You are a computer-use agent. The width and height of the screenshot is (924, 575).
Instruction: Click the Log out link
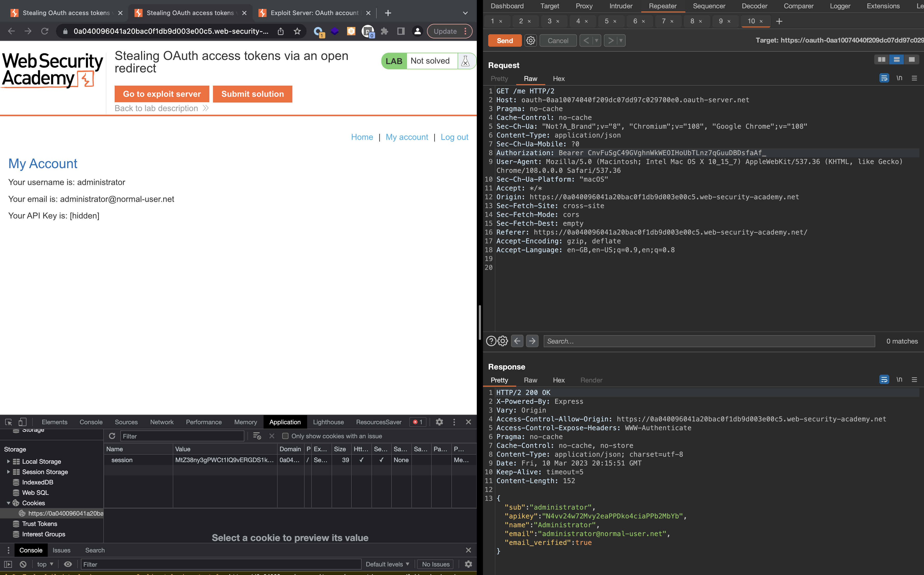[454, 137]
